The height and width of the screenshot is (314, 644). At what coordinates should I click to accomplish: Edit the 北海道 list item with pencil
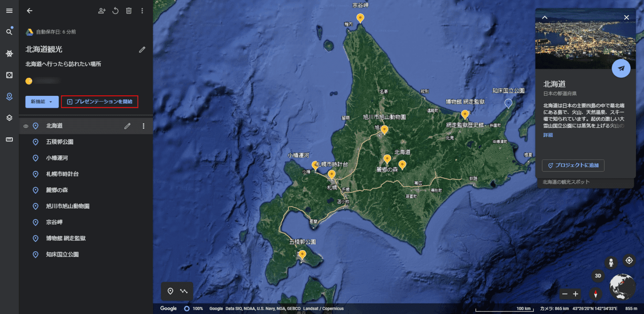[127, 126]
